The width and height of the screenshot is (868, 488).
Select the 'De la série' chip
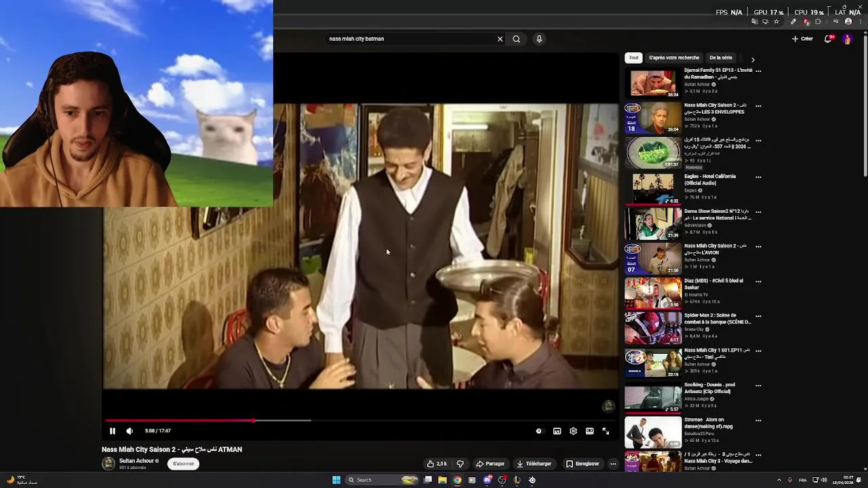[721, 58]
